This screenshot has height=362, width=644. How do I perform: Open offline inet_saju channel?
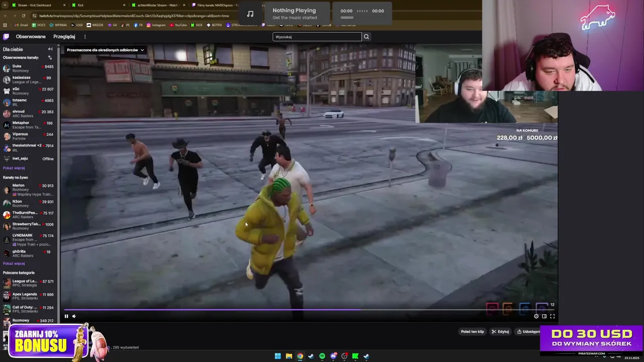pos(28,158)
